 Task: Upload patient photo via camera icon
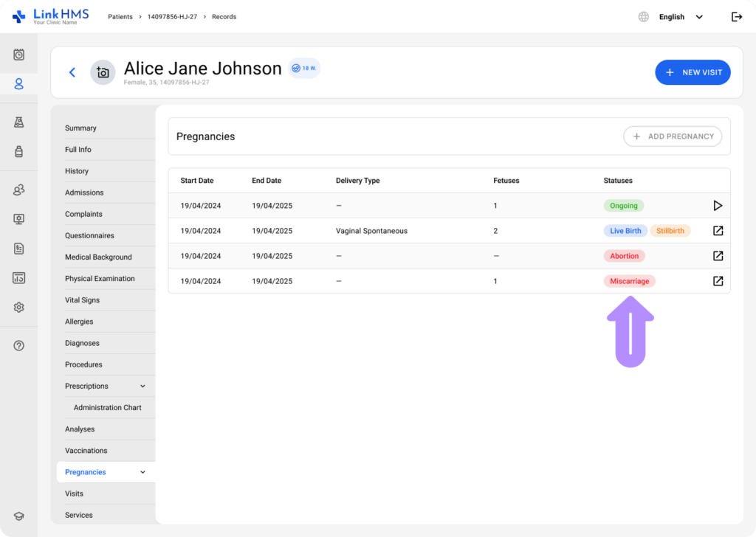tap(103, 72)
